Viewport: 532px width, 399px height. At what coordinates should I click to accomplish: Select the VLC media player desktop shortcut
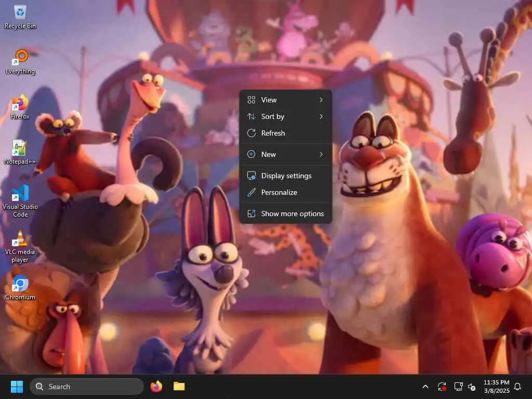click(20, 247)
